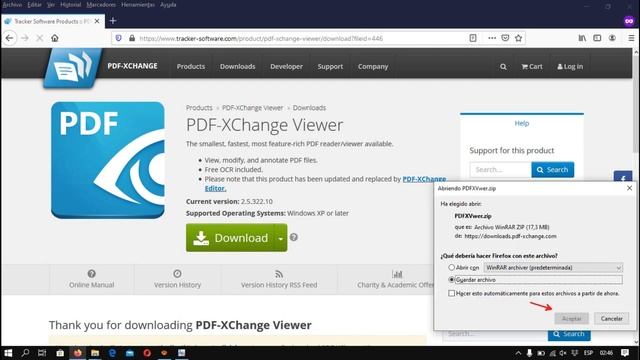640x360 pixels.
Task: Select the 'Guardar archivo' radio option
Action: [x=451, y=280]
